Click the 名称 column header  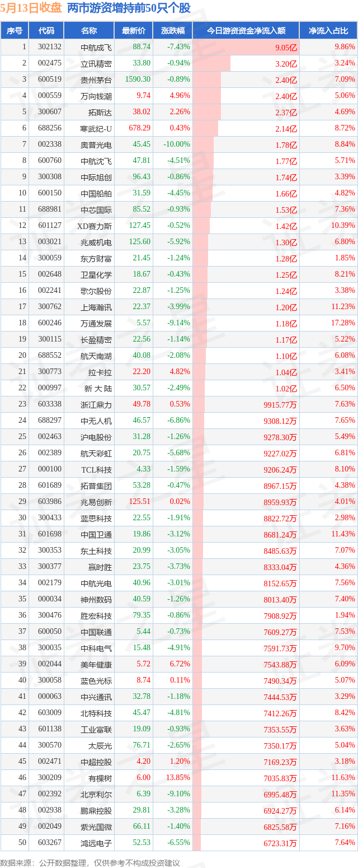click(x=89, y=31)
